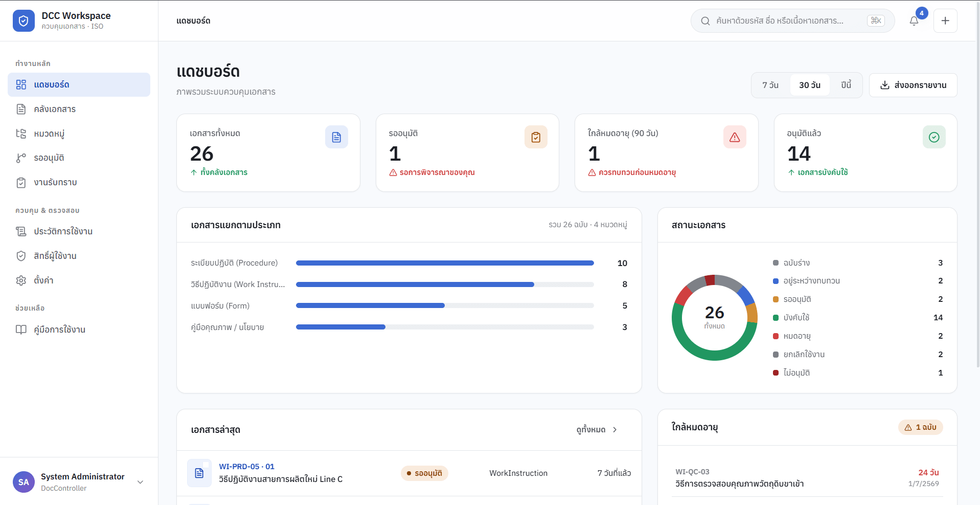Click the clipboard icon on รออนุมัติ card
The height and width of the screenshot is (505, 980).
point(536,137)
